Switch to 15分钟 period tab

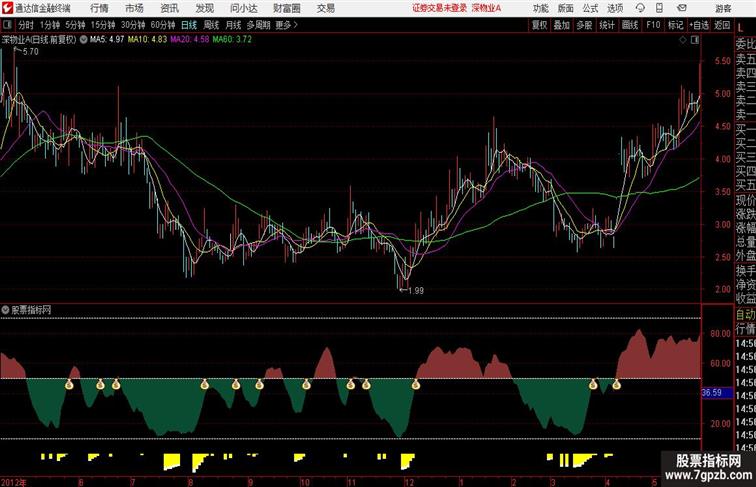pos(103,25)
